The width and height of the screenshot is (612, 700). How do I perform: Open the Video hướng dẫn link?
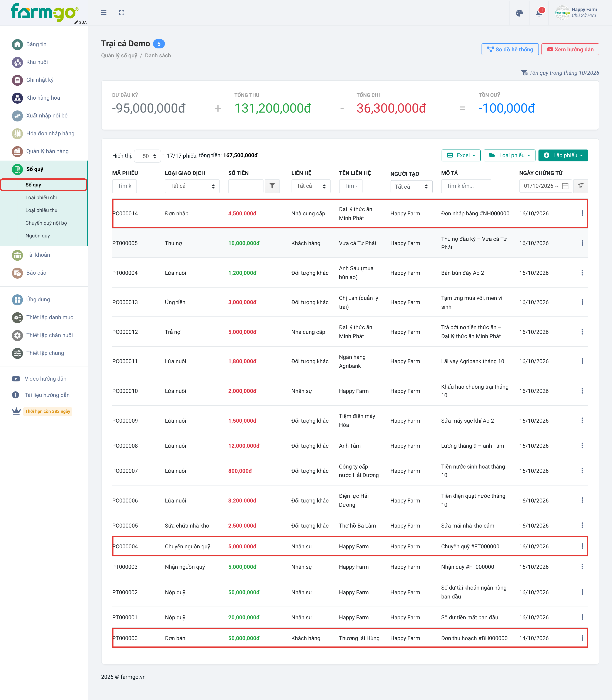[x=39, y=379]
